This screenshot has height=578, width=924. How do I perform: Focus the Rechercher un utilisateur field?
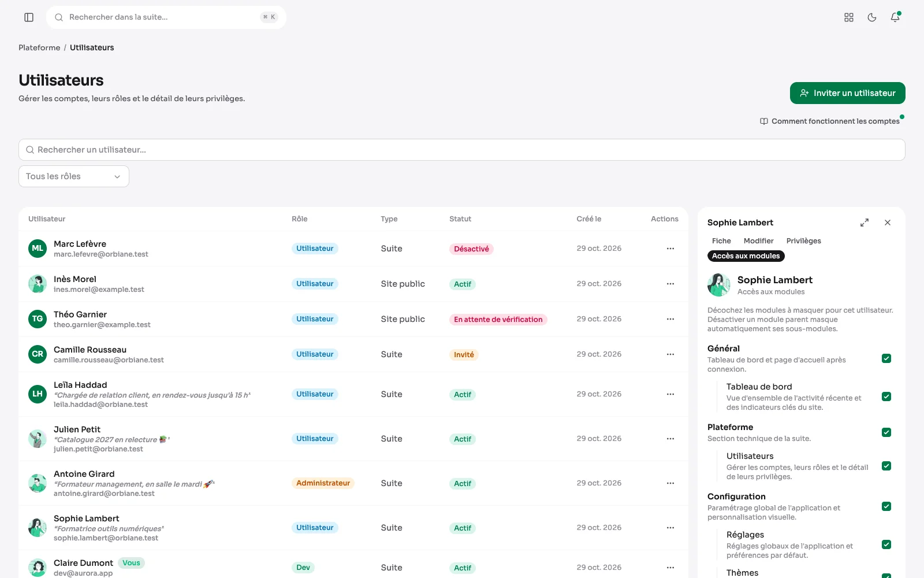(462, 150)
